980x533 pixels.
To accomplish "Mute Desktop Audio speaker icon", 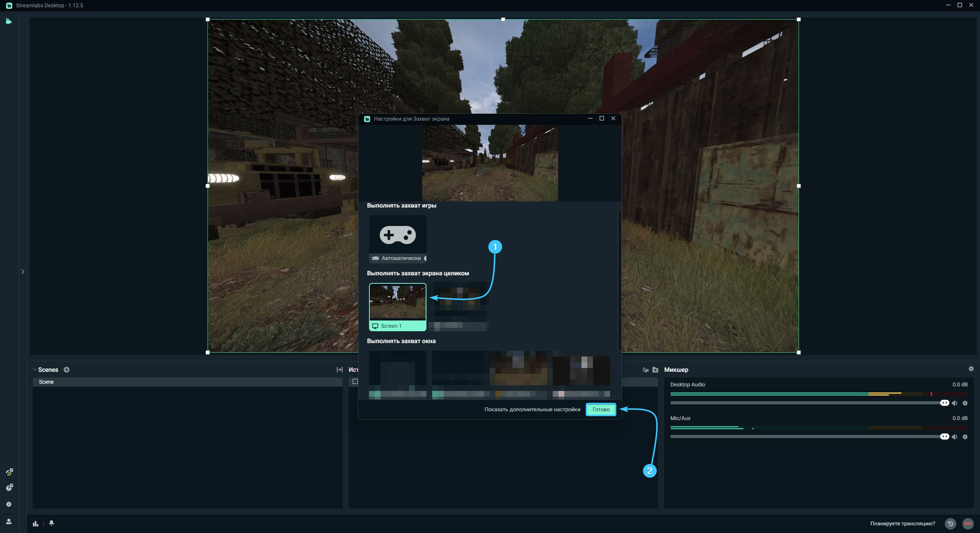I will (955, 403).
